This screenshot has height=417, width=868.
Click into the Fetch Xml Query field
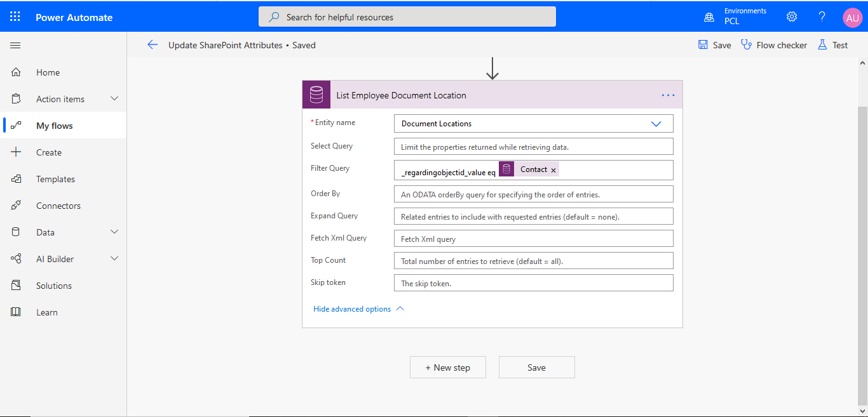tap(533, 239)
